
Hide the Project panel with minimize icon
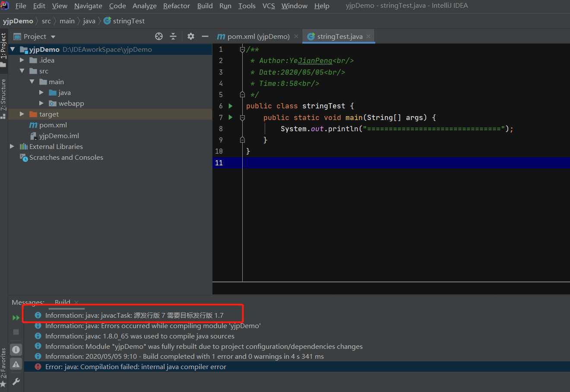(x=205, y=36)
